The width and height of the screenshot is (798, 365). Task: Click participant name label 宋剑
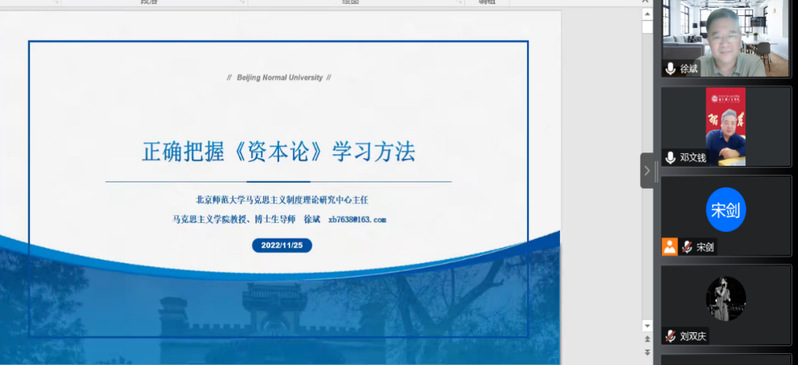click(x=705, y=247)
